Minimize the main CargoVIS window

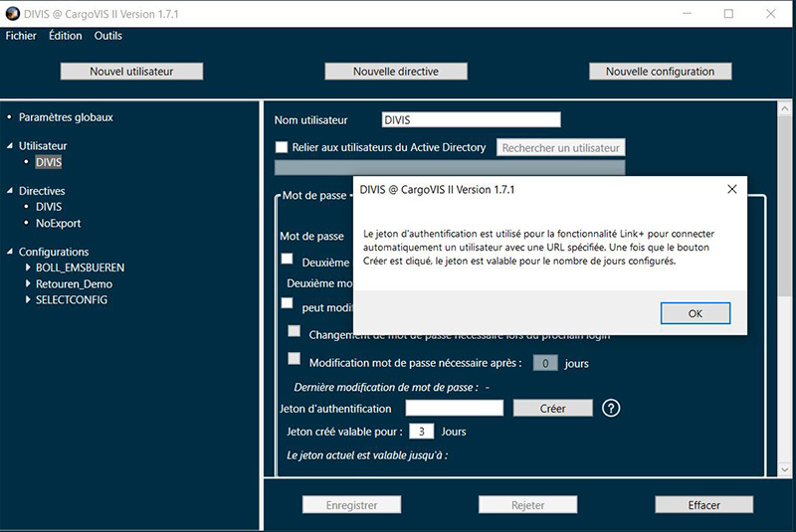tap(687, 14)
